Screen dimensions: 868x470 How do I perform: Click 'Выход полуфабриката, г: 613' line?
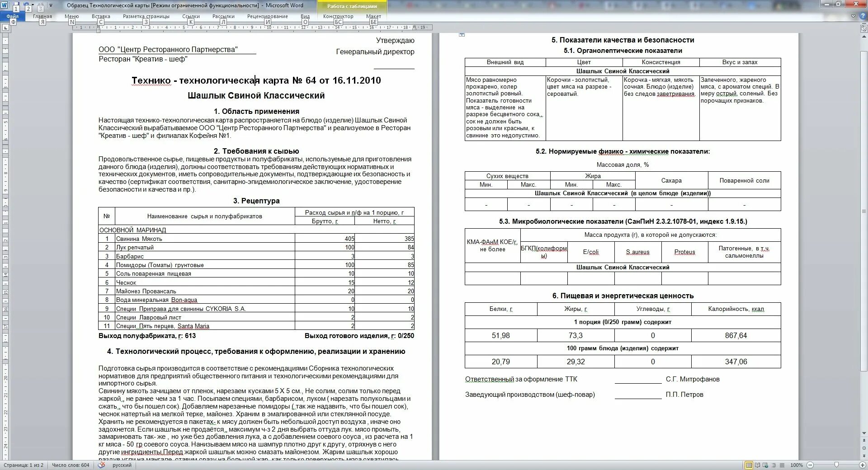pyautogui.click(x=147, y=336)
